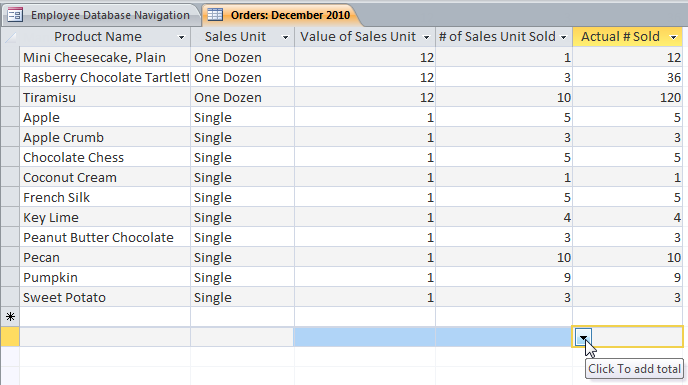688x385 pixels.
Task: Click the Pumpkin product cell
Action: pos(105,277)
